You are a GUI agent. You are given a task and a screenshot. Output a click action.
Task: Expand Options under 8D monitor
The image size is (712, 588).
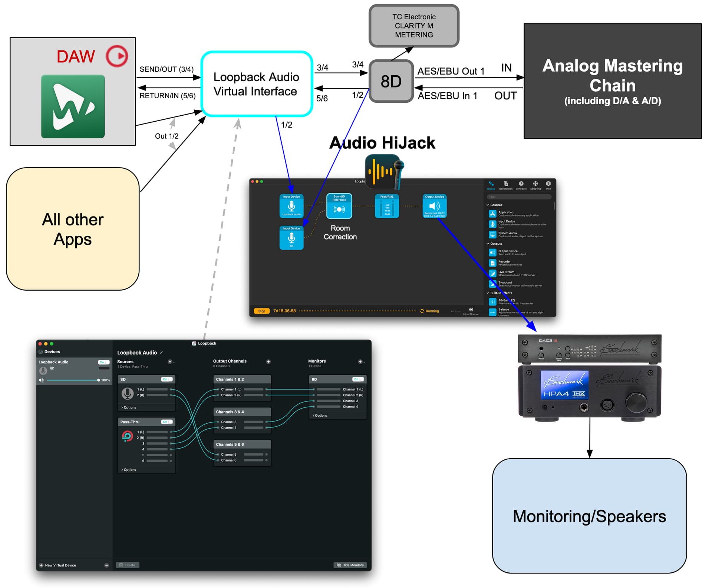320,416
